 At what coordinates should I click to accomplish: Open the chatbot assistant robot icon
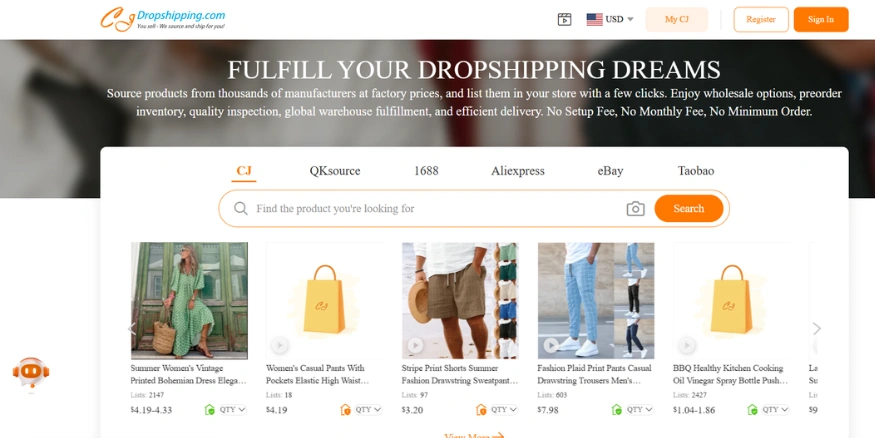(31, 372)
